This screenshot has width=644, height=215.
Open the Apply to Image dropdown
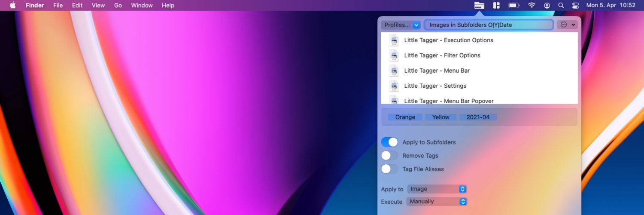coord(437,189)
